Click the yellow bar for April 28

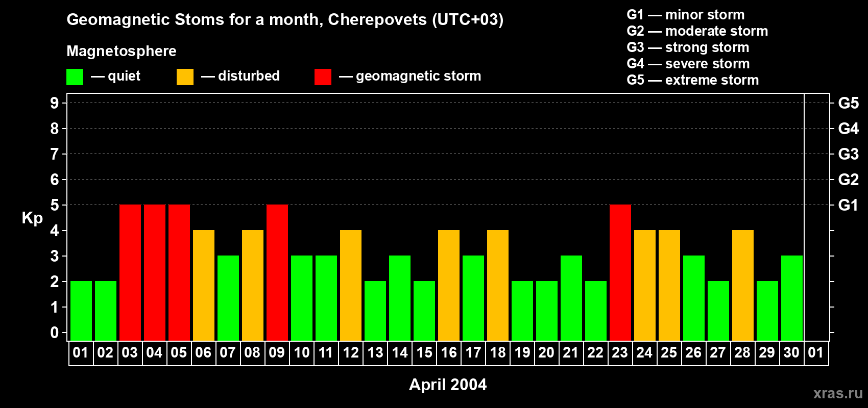(x=742, y=285)
